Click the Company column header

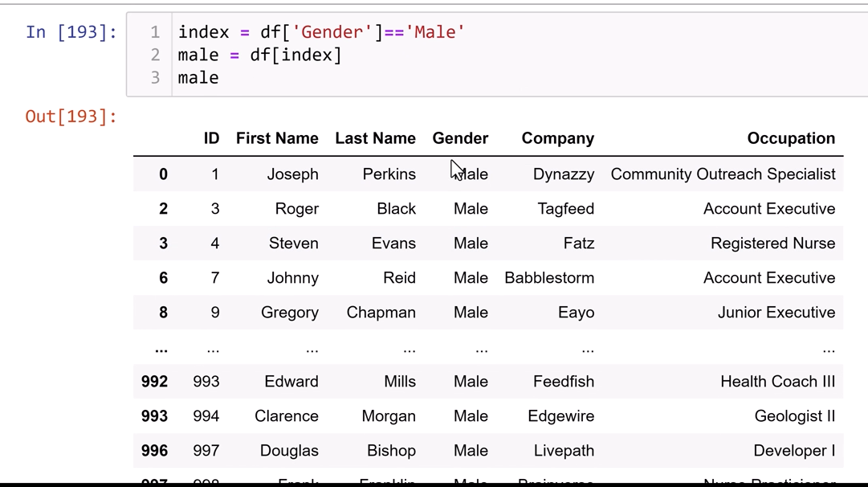[x=557, y=138]
